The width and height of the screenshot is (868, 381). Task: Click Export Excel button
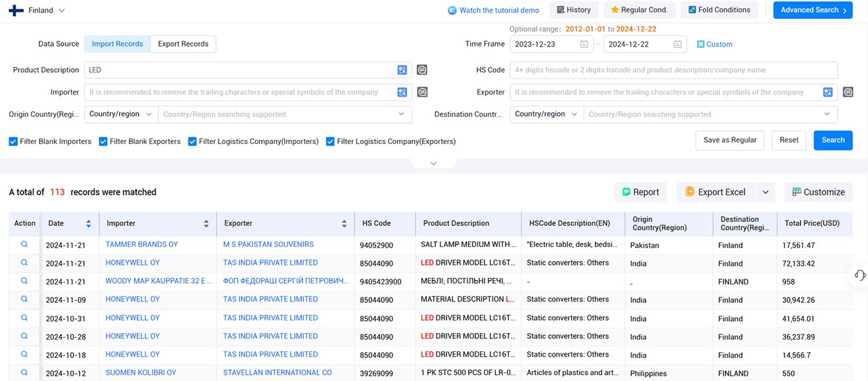click(x=716, y=192)
